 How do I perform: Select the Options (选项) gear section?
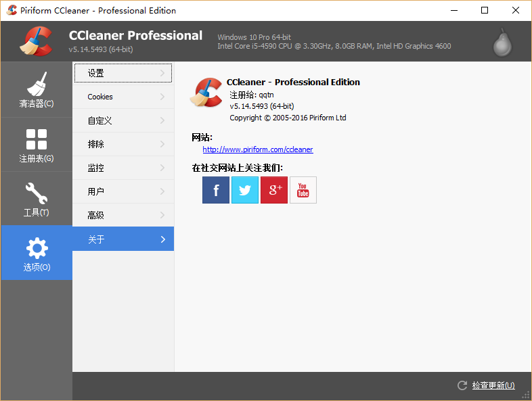point(37,253)
